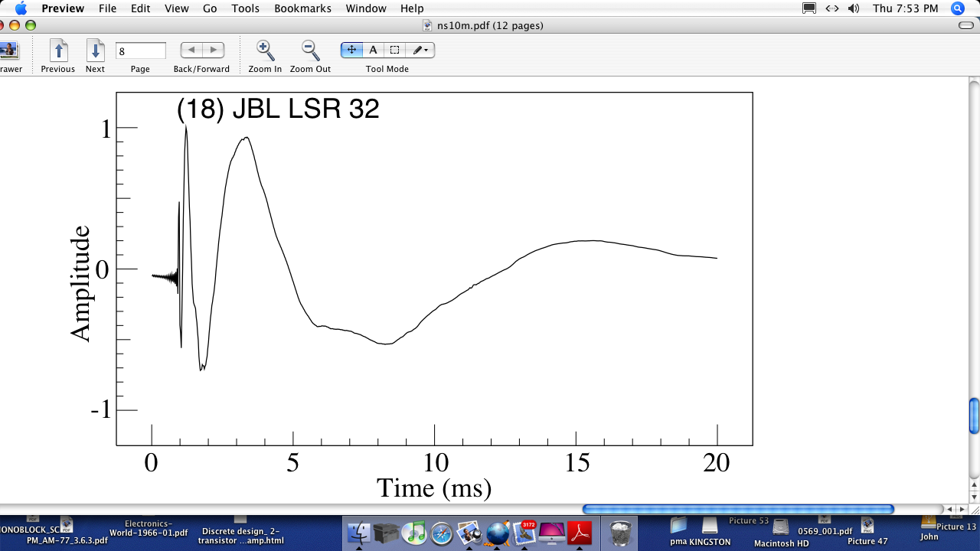This screenshot has height=551, width=980.
Task: Select Electronics-World-1966-01.pdf on desktop
Action: pyautogui.click(x=149, y=529)
